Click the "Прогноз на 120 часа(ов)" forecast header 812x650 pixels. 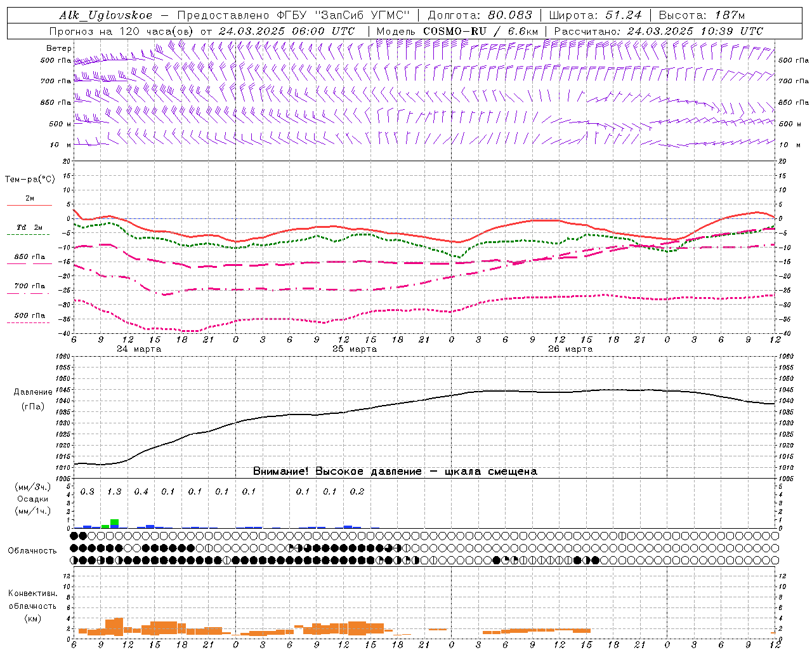pos(122,31)
